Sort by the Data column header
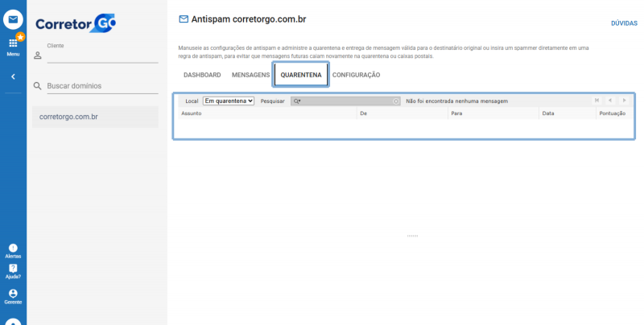The width and height of the screenshot is (644, 325). (568, 113)
